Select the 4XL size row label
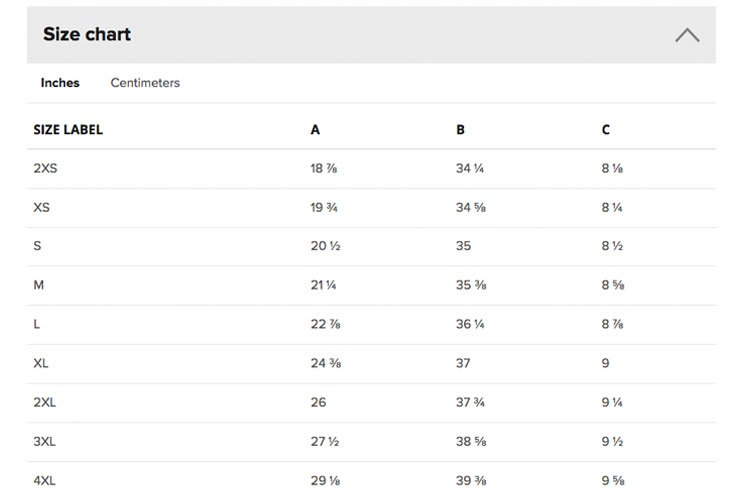Image resolution: width=750 pixels, height=500 pixels. coord(44,480)
